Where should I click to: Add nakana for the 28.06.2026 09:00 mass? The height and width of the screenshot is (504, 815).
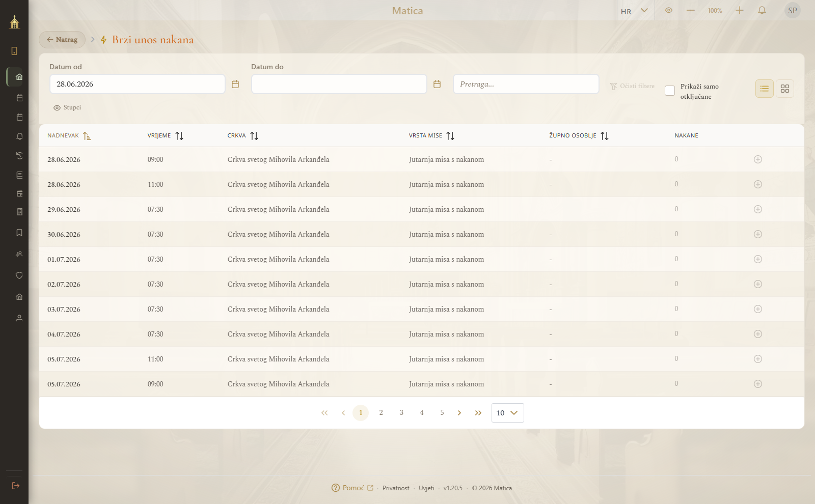pos(758,159)
